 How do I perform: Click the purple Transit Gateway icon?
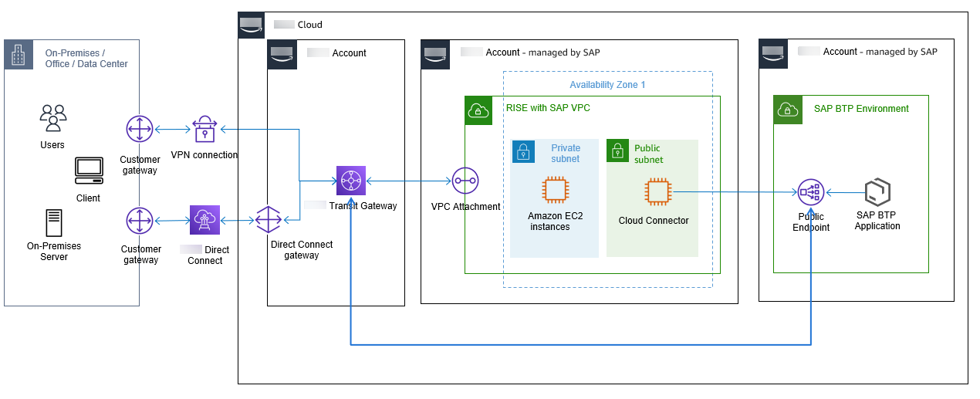coord(350,181)
